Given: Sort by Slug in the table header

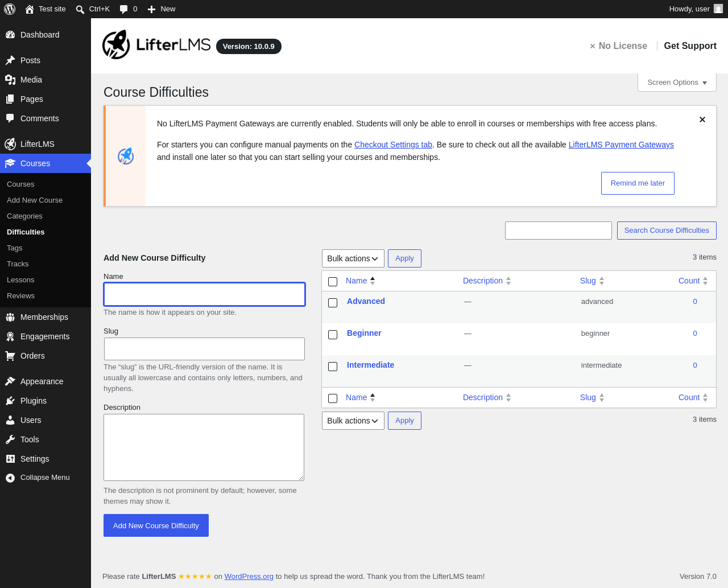Looking at the screenshot, I should click(x=592, y=281).
